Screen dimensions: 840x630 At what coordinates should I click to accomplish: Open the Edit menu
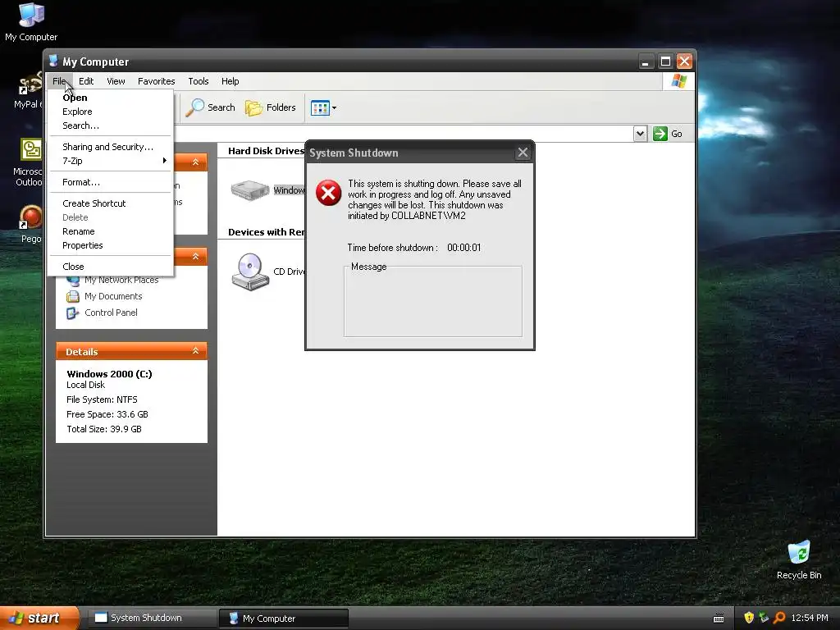click(x=85, y=81)
